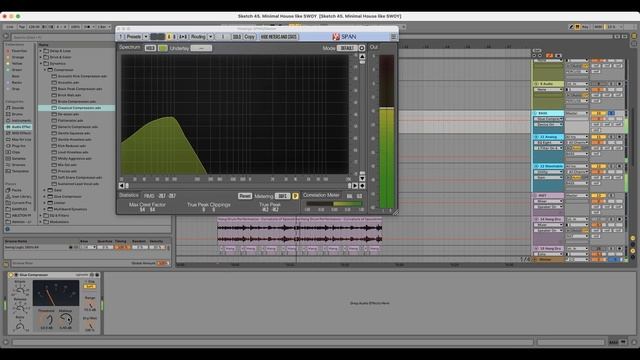The image size is (640, 360).
Task: Select Max for Live category in browser
Action: pyautogui.click(x=18, y=140)
